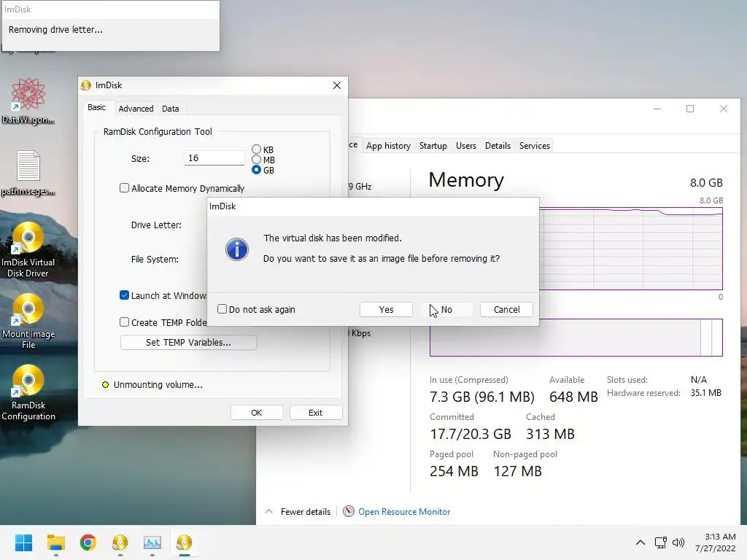747x560 pixels.
Task: Switch to the Advanced tab
Action: (136, 109)
